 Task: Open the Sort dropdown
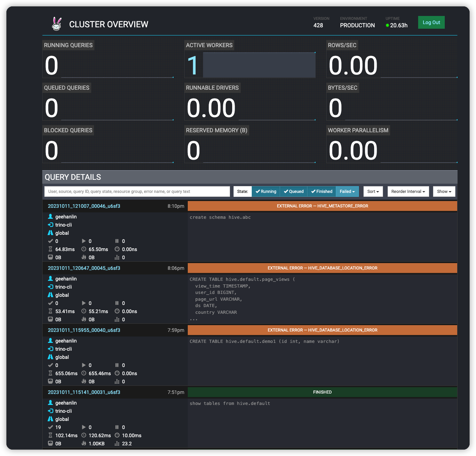373,191
